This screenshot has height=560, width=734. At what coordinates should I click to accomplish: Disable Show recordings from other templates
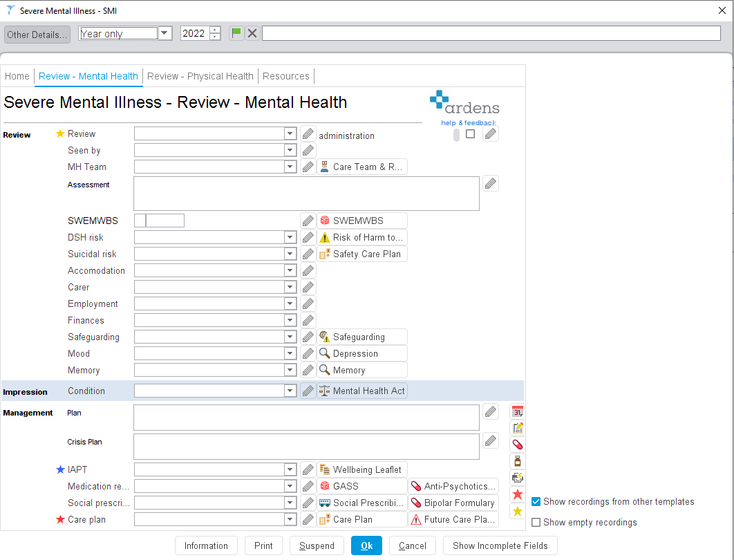click(x=536, y=501)
